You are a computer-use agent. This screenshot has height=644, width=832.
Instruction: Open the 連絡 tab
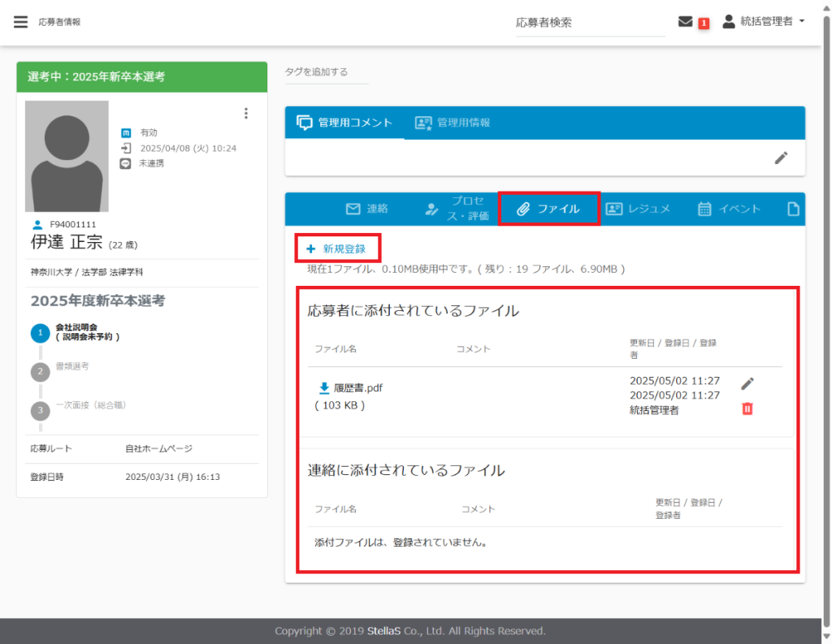pos(367,209)
